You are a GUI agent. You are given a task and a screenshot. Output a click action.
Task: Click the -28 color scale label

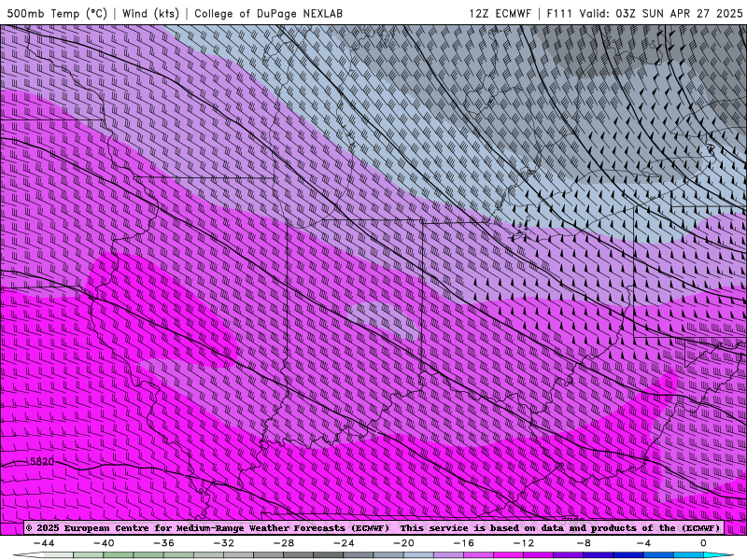point(284,543)
